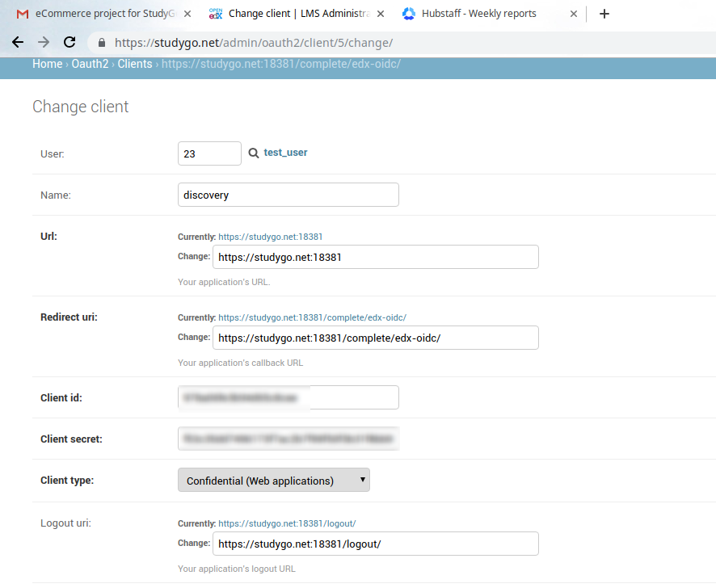Switch to the Hubstaff Weekly reports tab

tap(478, 14)
